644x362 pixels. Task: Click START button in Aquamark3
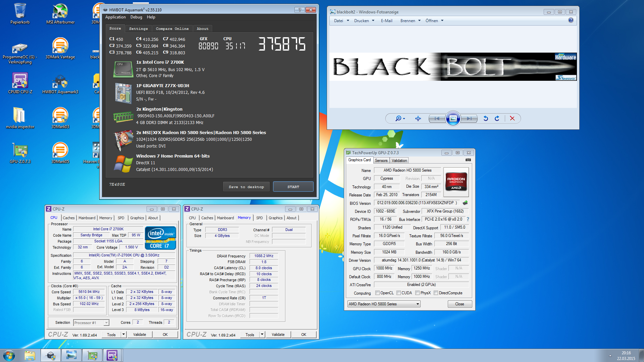click(293, 187)
